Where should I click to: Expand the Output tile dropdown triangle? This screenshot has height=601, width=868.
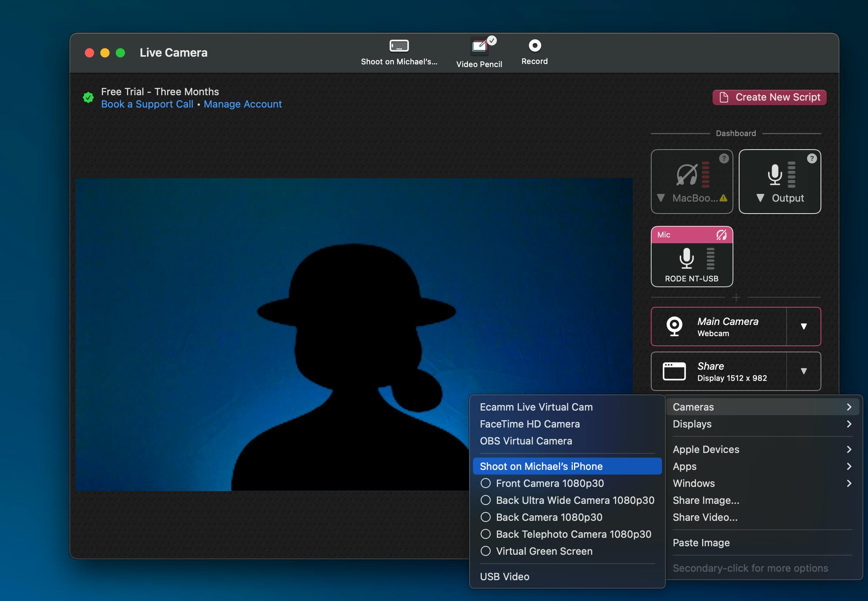(760, 198)
